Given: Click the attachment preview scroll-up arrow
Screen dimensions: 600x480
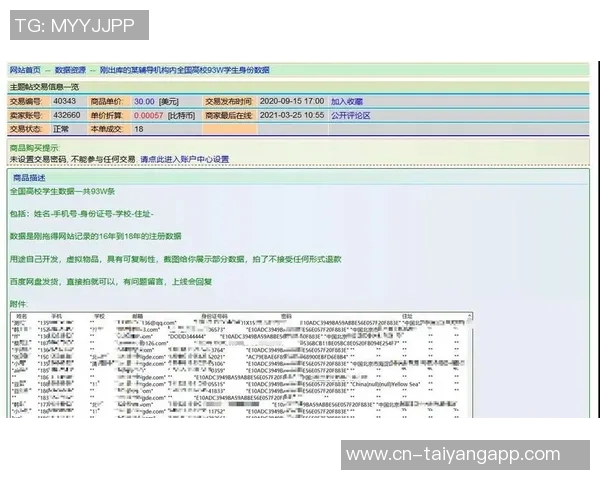Looking at the screenshot, I should (470, 316).
